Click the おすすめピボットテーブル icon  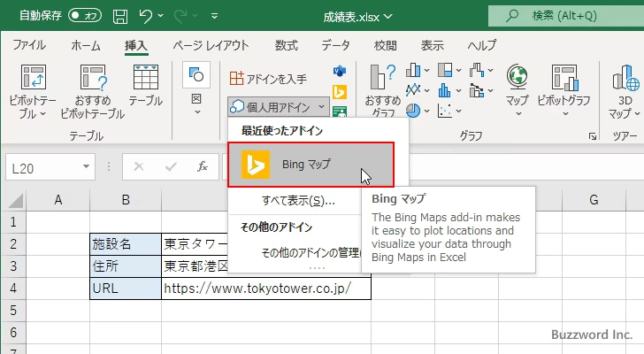(x=93, y=77)
